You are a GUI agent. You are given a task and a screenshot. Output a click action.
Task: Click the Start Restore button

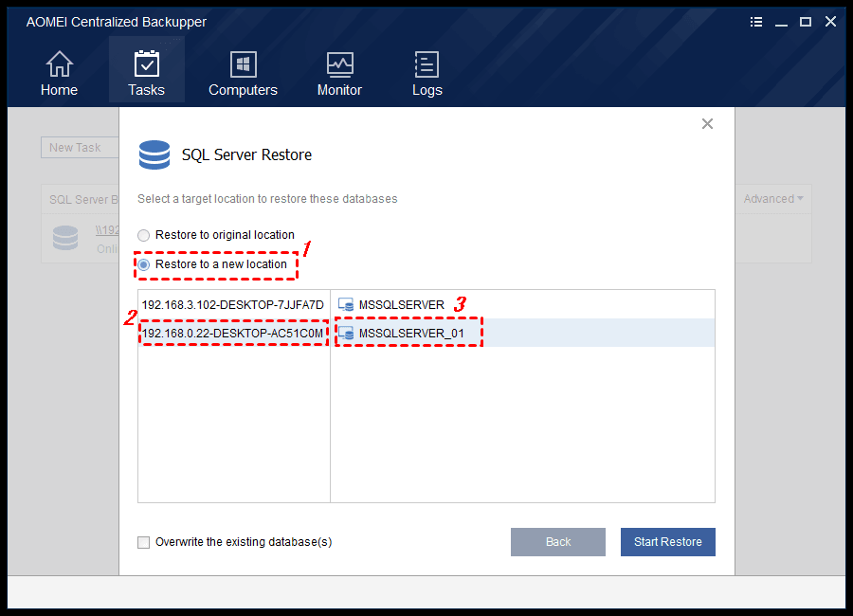667,542
